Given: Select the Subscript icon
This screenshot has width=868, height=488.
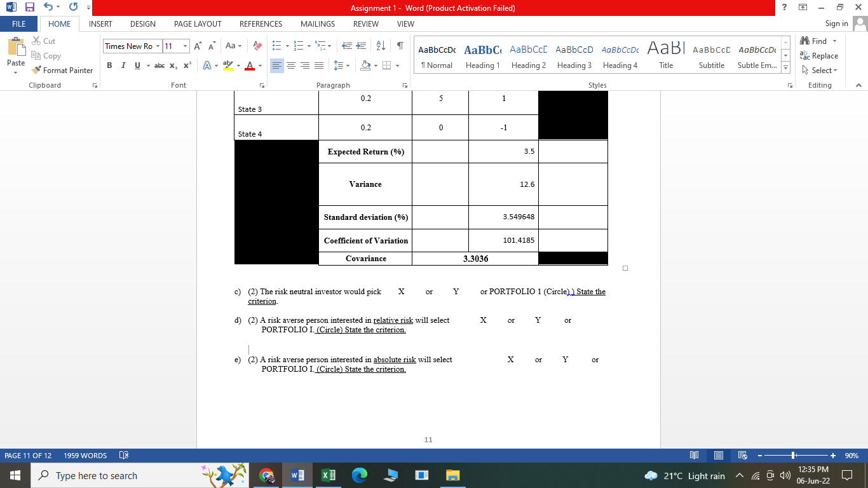Looking at the screenshot, I should (173, 65).
